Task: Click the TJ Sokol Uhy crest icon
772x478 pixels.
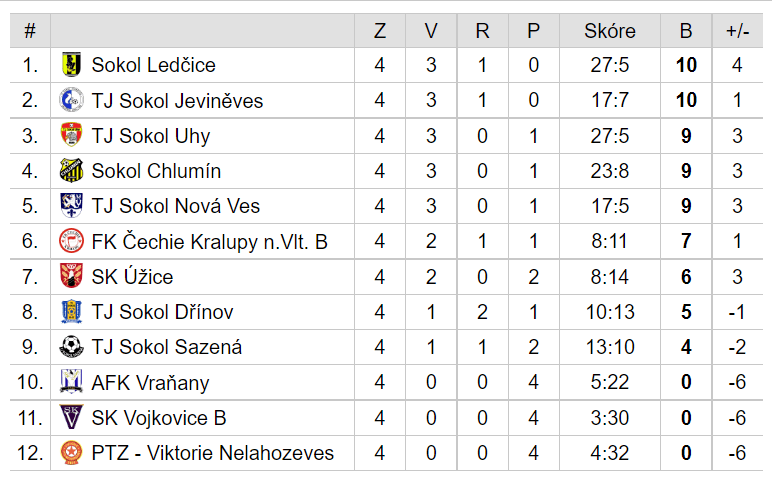Action: coord(71,135)
